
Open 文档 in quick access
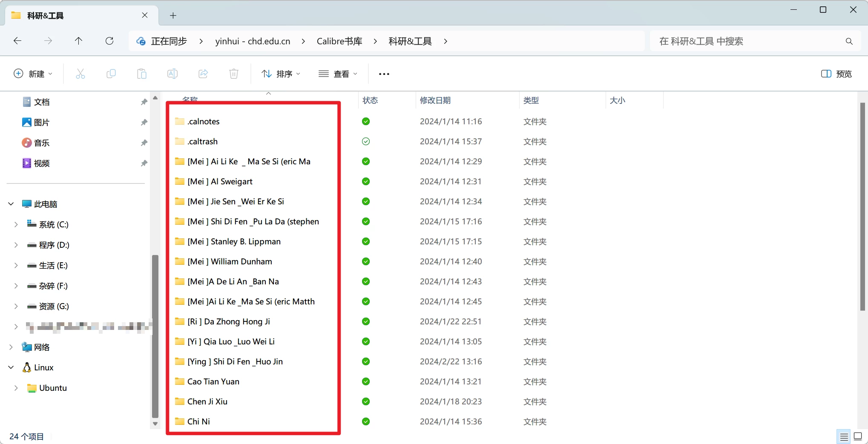point(42,102)
